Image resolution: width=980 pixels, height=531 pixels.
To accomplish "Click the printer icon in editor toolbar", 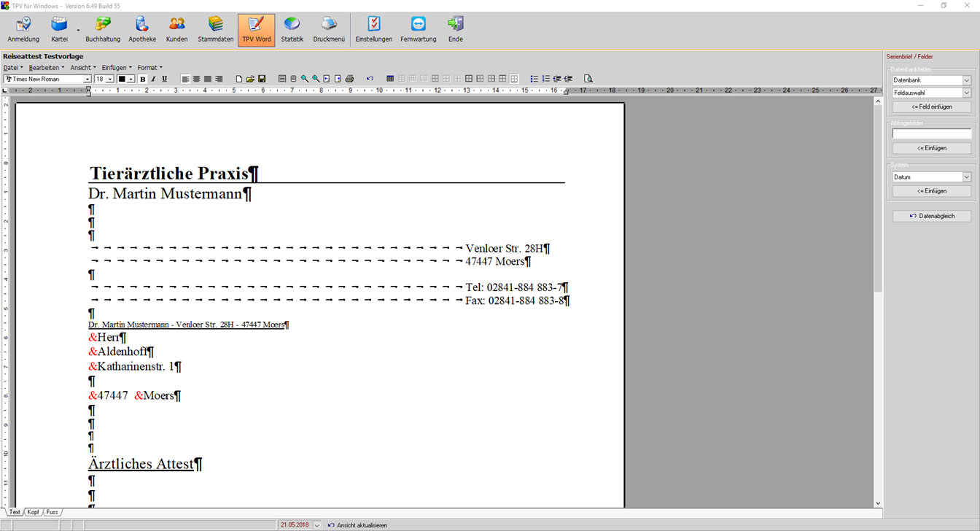I will click(349, 79).
